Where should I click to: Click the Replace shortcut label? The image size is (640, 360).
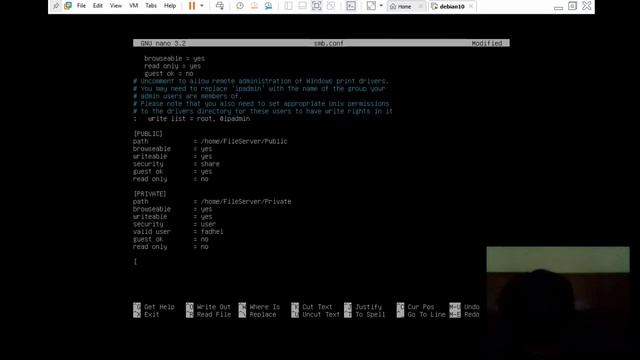click(262, 315)
